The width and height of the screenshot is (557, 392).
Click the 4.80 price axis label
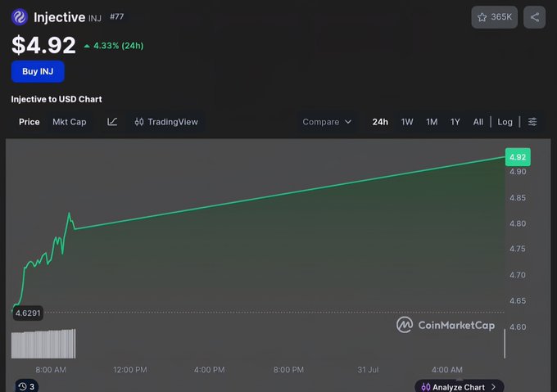click(x=518, y=223)
